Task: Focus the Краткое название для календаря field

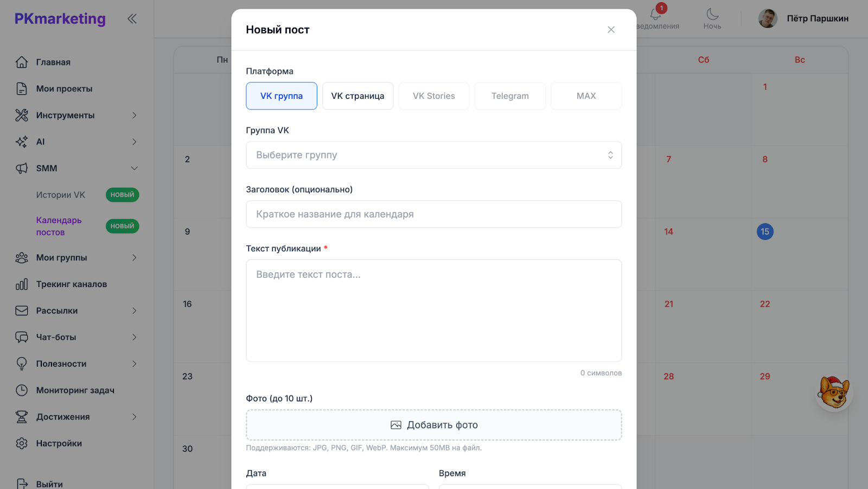Action: click(x=434, y=214)
